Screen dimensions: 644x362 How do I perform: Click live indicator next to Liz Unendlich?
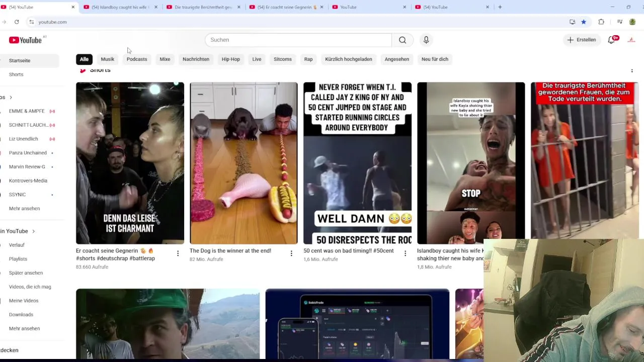52,139
